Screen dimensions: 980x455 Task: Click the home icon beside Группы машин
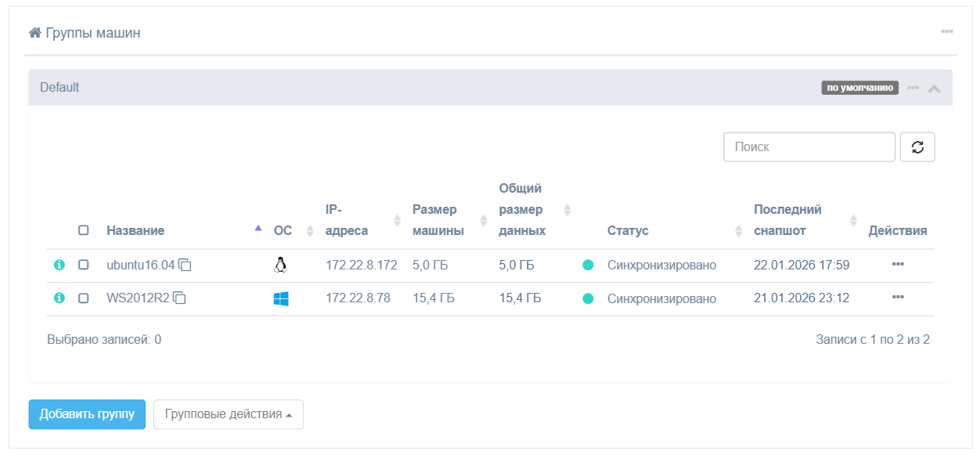point(34,33)
